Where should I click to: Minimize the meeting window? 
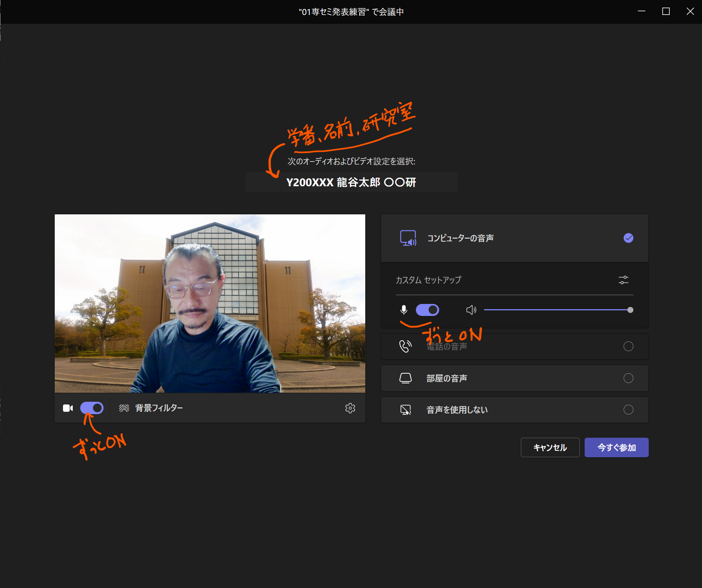642,12
